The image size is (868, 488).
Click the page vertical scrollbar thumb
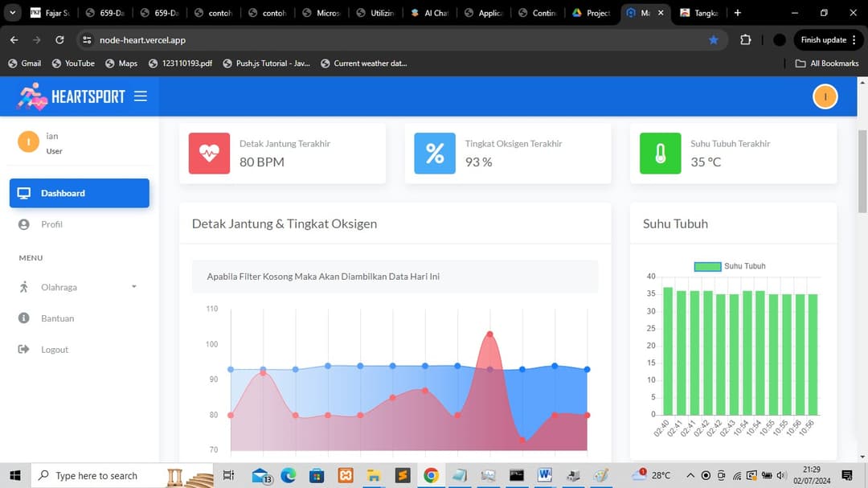pyautogui.click(x=862, y=169)
